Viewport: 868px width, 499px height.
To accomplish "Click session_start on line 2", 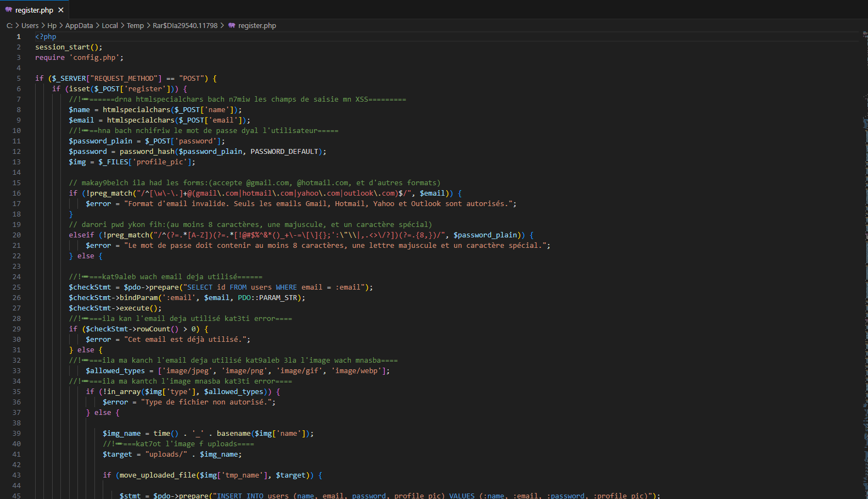I will point(62,47).
